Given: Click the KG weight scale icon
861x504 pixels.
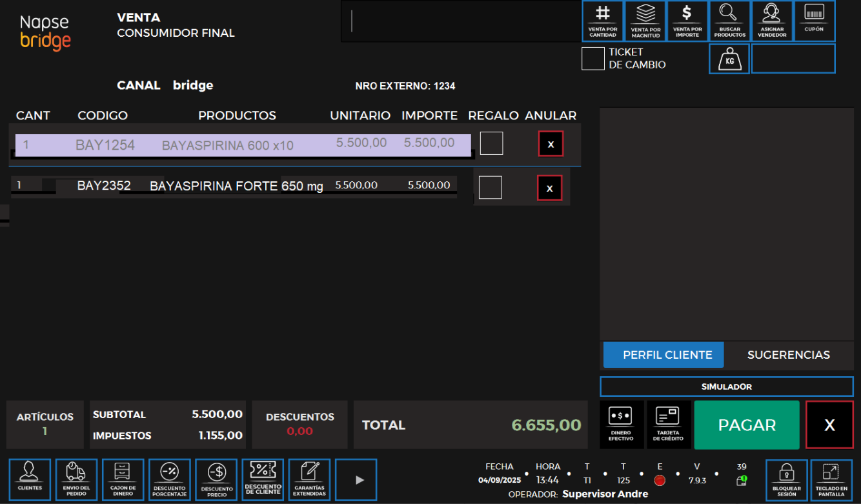Looking at the screenshot, I should coord(729,59).
